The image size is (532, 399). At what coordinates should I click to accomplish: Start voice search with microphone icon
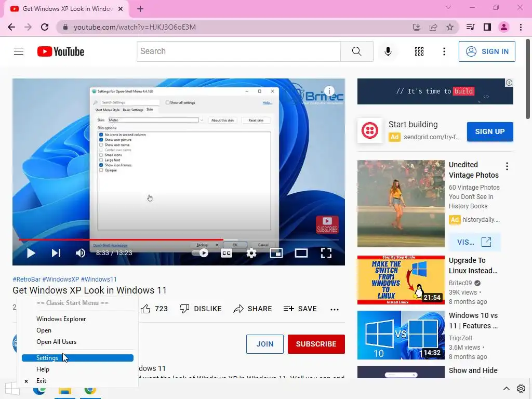click(388, 51)
